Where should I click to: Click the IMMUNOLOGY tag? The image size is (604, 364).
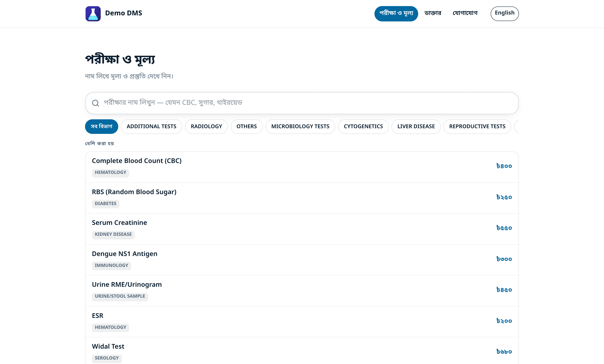tap(111, 266)
